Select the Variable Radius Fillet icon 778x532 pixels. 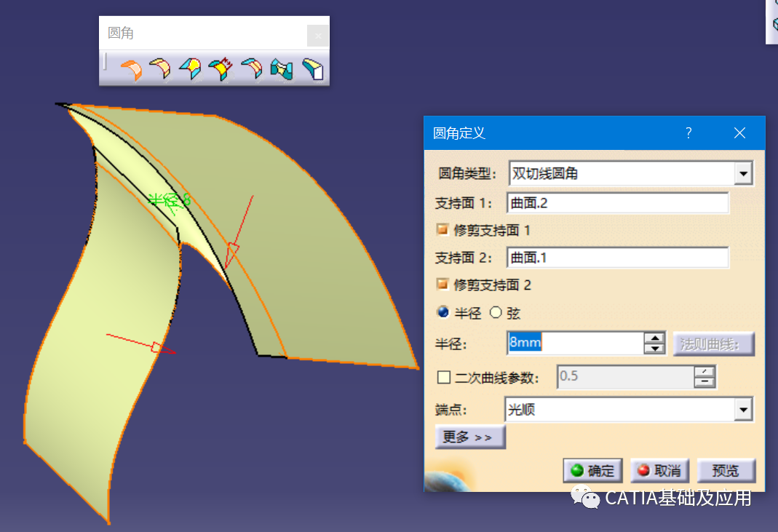tap(191, 68)
